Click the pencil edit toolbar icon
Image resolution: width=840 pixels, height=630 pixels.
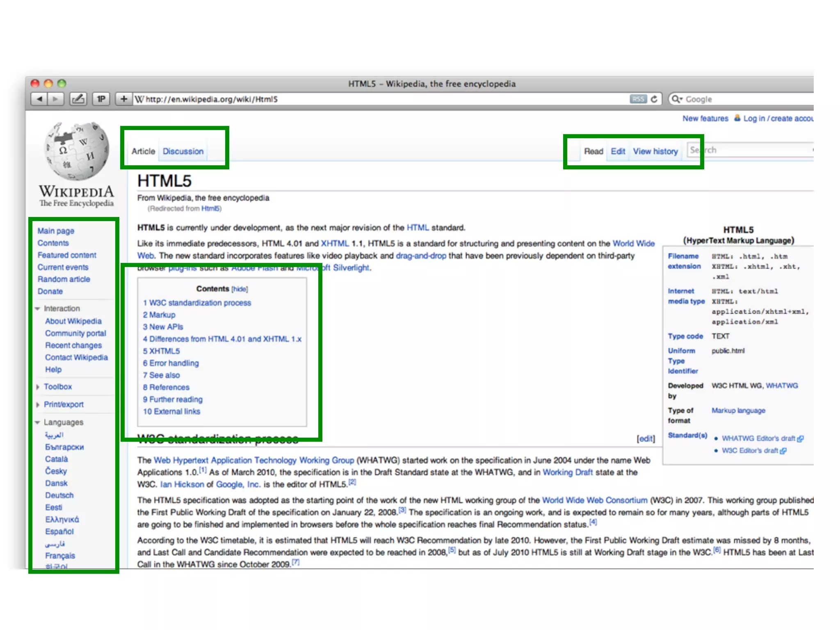78,99
